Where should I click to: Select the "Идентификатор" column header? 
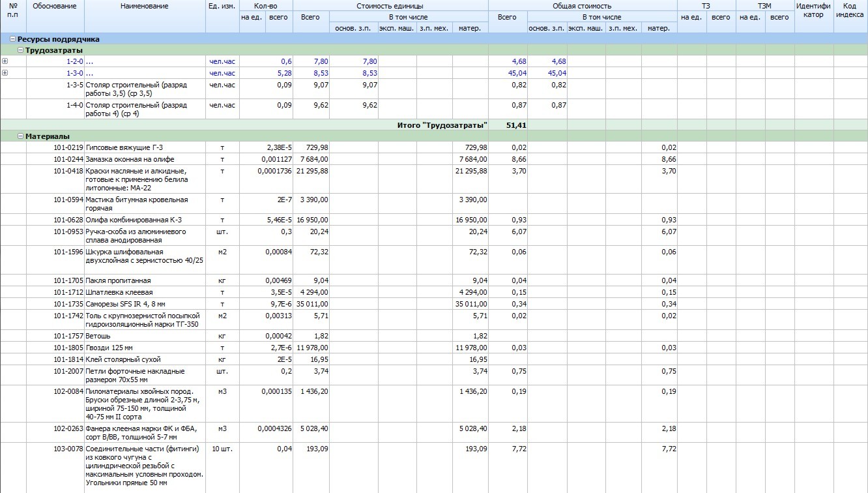coord(813,10)
